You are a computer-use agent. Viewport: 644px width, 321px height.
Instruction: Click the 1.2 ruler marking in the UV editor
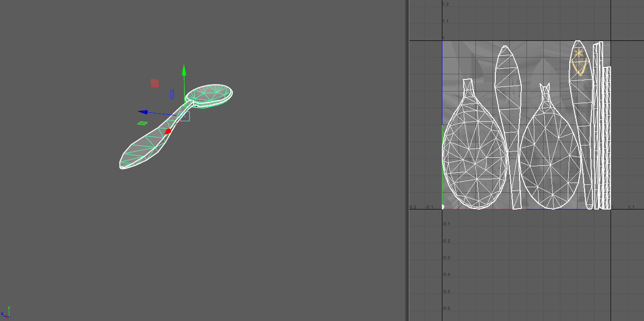point(444,3)
